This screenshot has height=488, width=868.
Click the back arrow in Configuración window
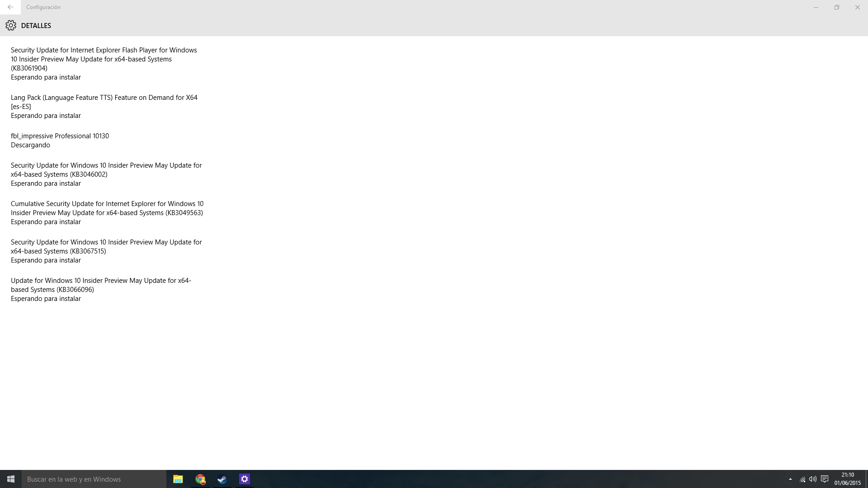[10, 7]
